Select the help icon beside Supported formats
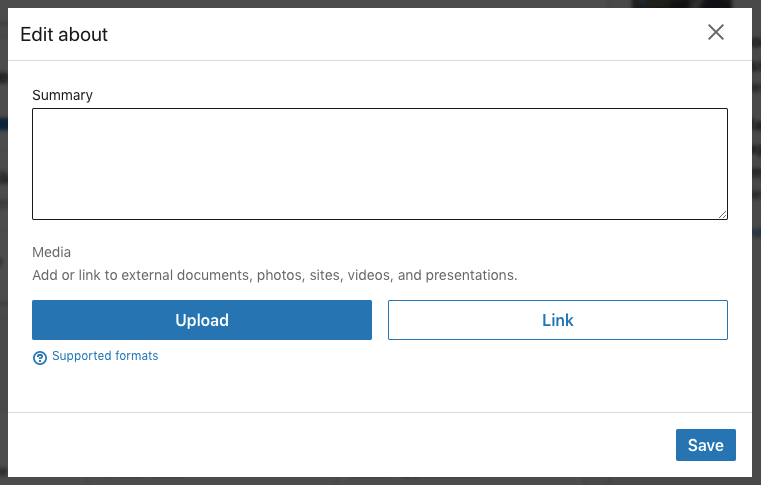This screenshot has width=761, height=485. [x=40, y=357]
